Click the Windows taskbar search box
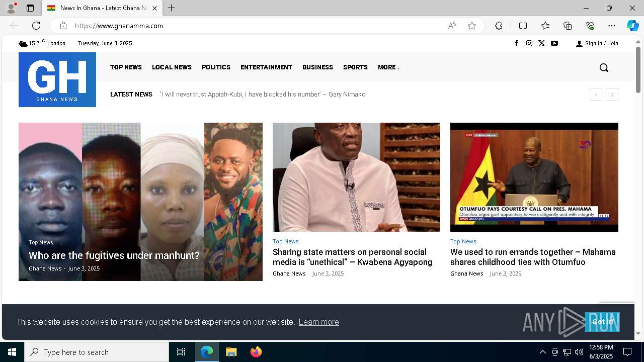 pyautogui.click(x=97, y=352)
